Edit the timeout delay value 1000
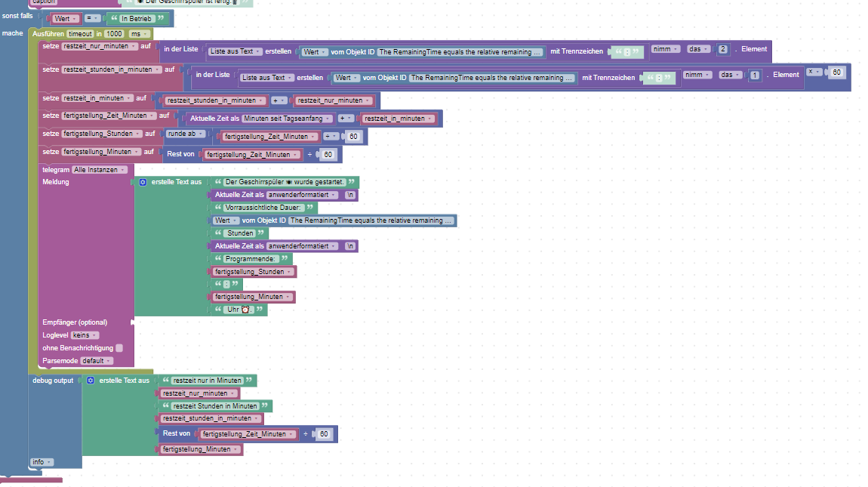Viewport: 868px width, 487px height. pos(114,34)
